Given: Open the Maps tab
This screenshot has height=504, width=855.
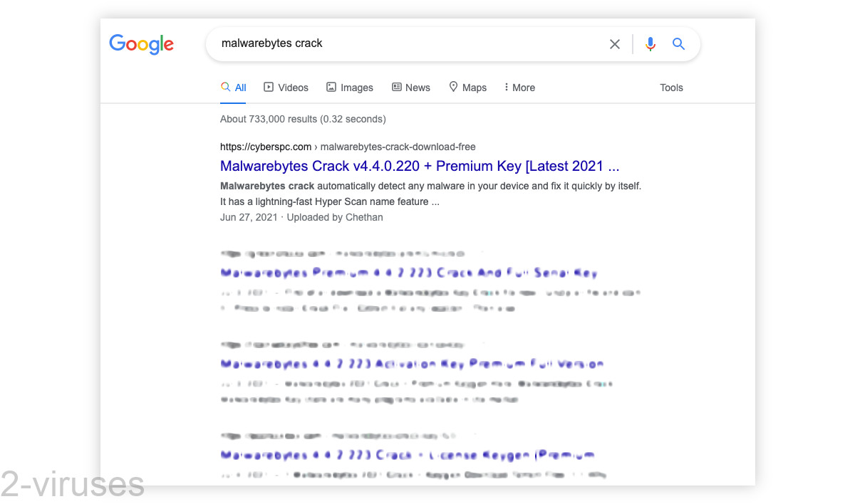Looking at the screenshot, I should point(467,88).
